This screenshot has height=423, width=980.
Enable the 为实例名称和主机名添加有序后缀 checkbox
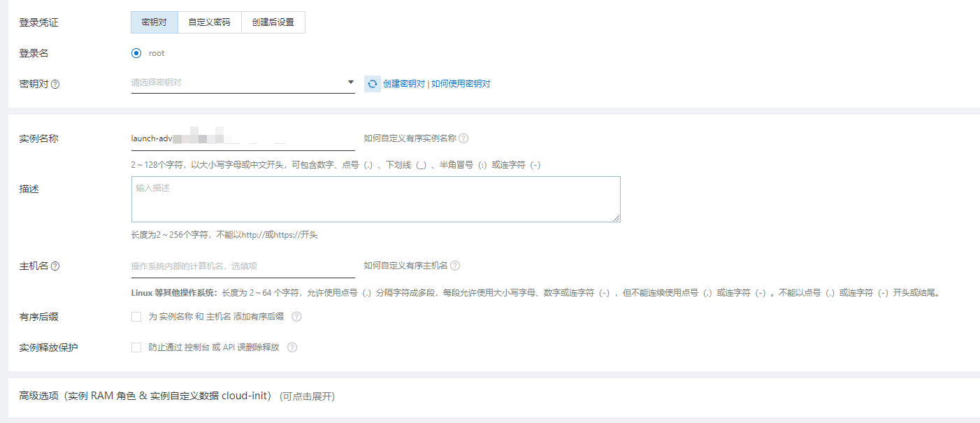136,316
